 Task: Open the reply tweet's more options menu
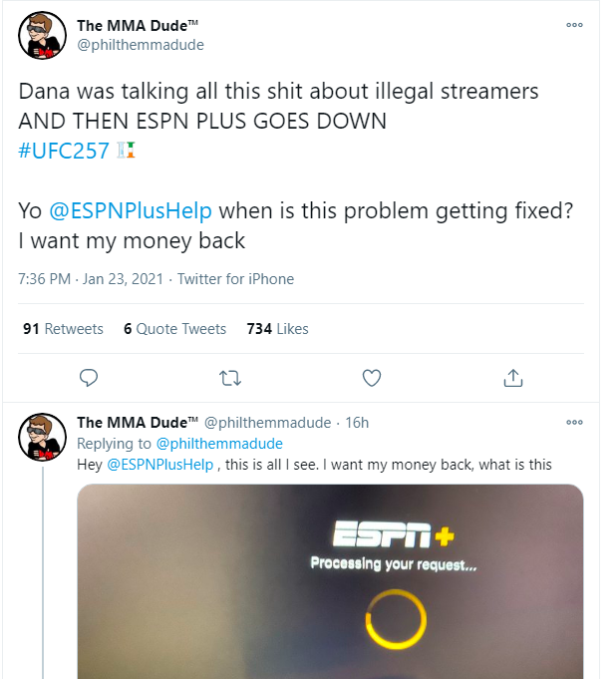click(574, 423)
